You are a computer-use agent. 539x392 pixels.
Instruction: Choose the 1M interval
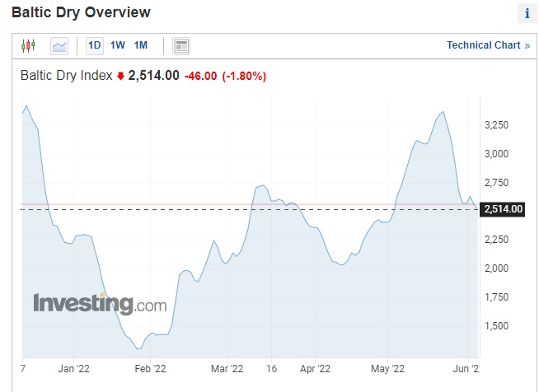click(141, 45)
